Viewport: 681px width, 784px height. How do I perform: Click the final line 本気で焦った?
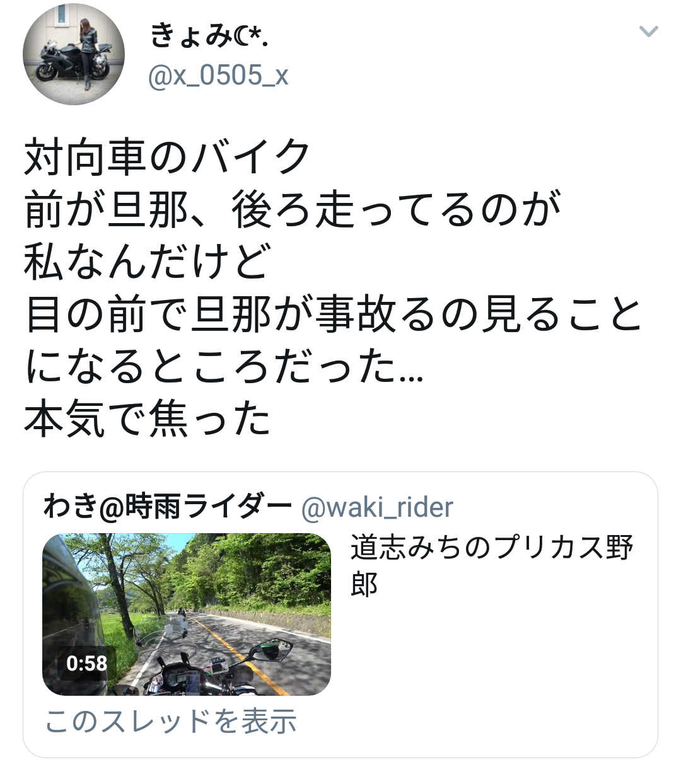148,419
